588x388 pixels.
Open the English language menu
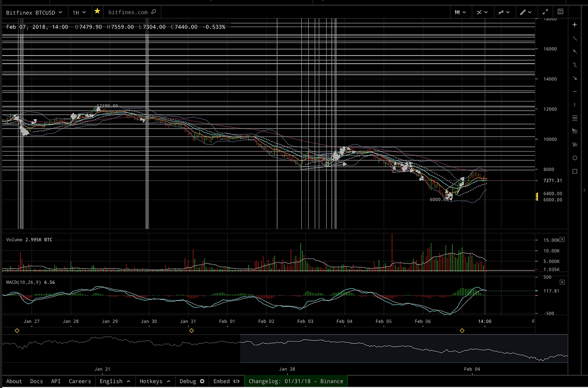click(x=115, y=381)
